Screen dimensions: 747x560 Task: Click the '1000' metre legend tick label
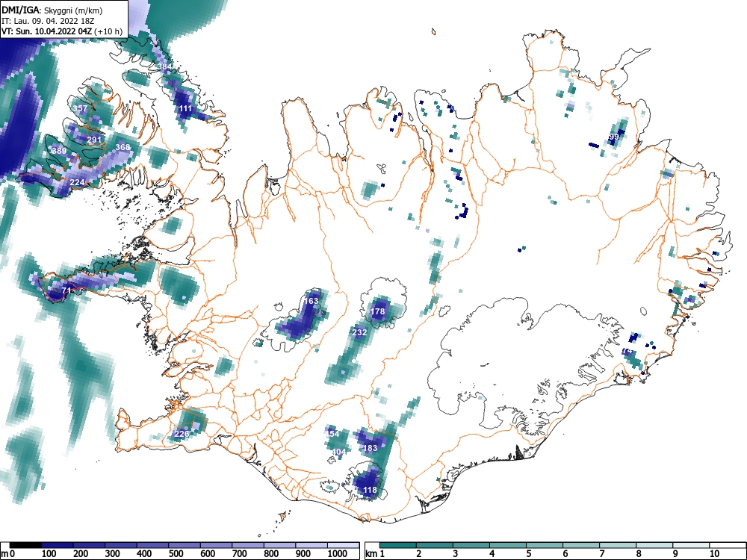[x=337, y=554]
